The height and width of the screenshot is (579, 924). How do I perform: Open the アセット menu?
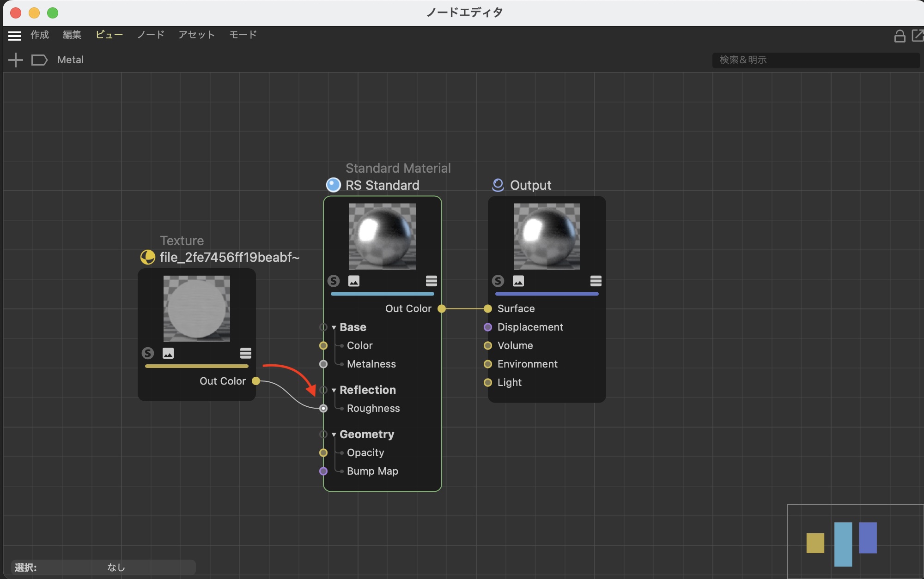pos(196,35)
